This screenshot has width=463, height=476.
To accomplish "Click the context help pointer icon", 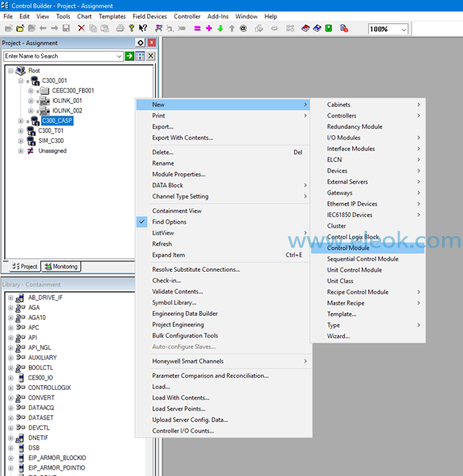I will [x=142, y=28].
